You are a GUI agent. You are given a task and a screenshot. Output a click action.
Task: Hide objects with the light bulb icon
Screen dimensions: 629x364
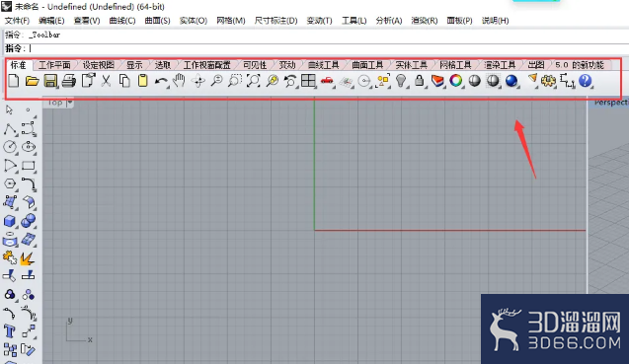pyautogui.click(x=401, y=81)
